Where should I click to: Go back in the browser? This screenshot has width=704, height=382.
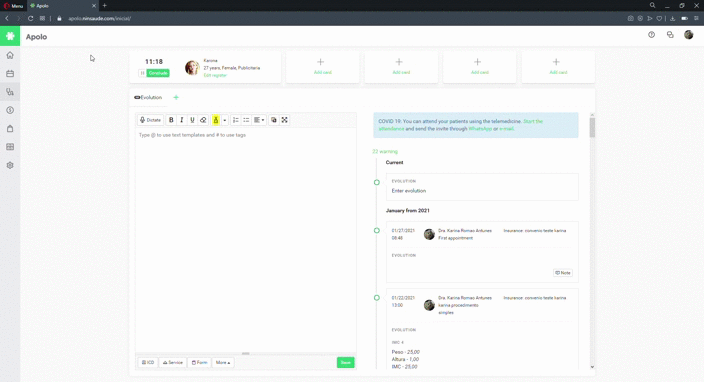(x=7, y=18)
